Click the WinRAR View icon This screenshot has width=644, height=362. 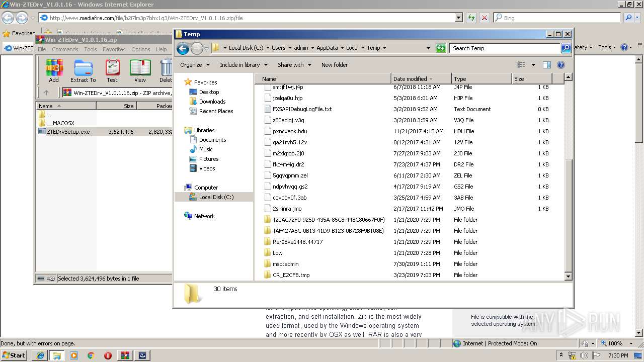tap(140, 70)
